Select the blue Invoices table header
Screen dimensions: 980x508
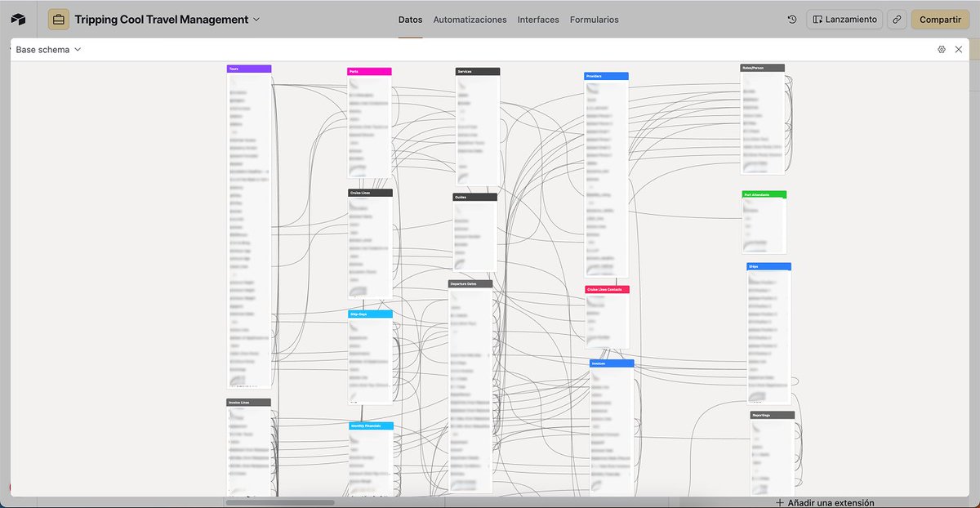coord(612,363)
